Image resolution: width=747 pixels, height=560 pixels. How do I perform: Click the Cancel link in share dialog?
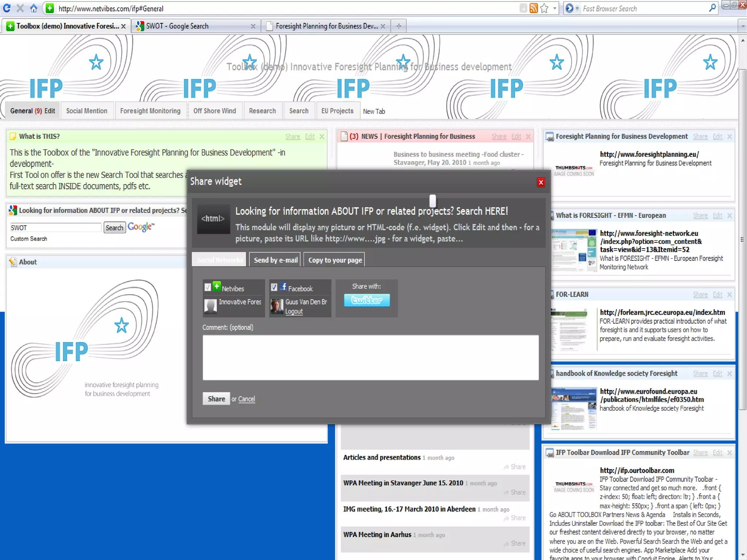247,399
